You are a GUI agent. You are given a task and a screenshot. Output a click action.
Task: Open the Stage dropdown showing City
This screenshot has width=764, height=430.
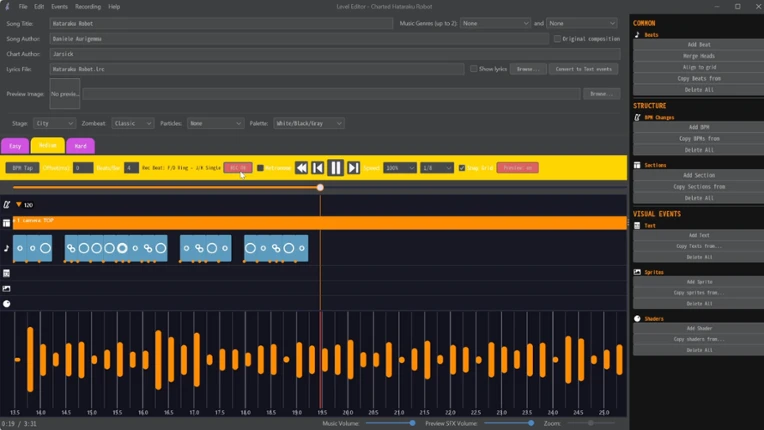tap(54, 124)
